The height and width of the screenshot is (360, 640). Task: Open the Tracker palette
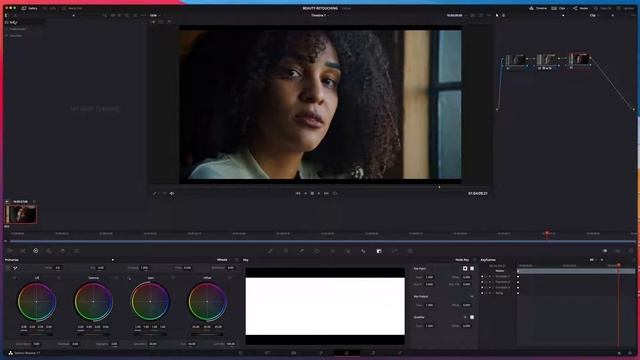click(x=332, y=251)
